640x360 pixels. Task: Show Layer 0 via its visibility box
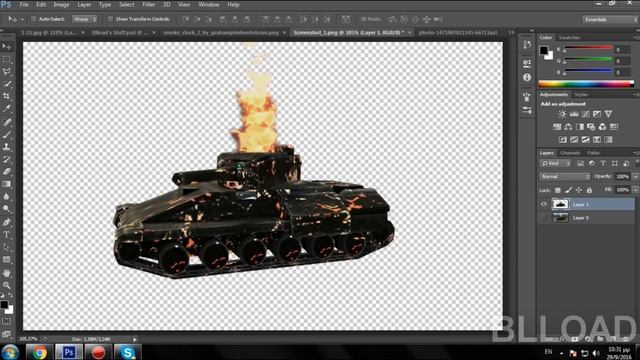click(x=544, y=218)
